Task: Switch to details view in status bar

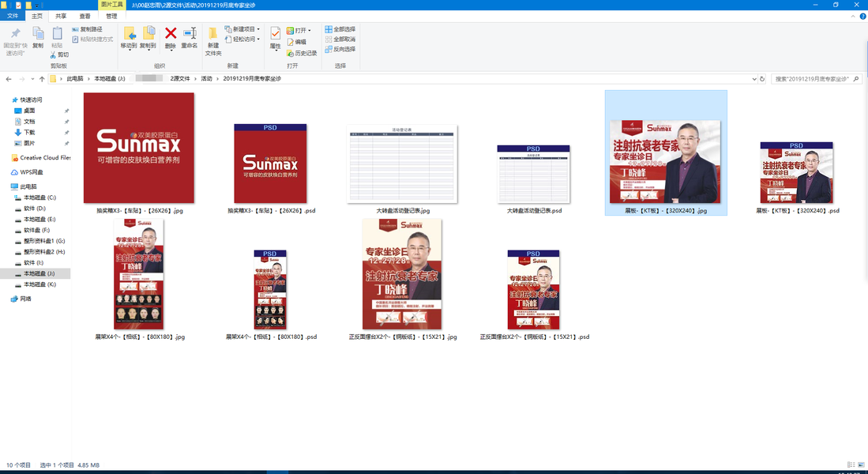Action: [851, 465]
